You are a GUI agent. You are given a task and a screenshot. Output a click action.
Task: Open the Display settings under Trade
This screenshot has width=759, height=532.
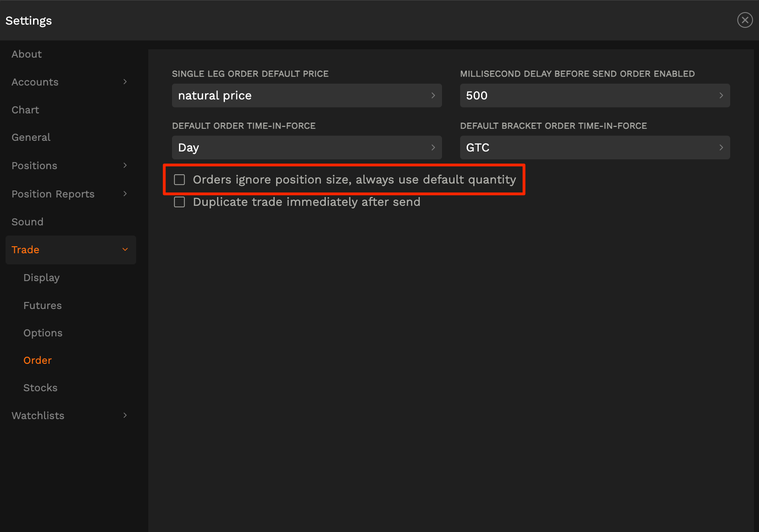pyautogui.click(x=41, y=277)
